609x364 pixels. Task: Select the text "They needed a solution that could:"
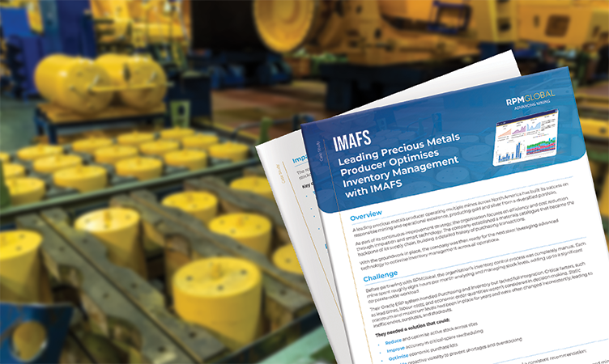[x=412, y=328]
